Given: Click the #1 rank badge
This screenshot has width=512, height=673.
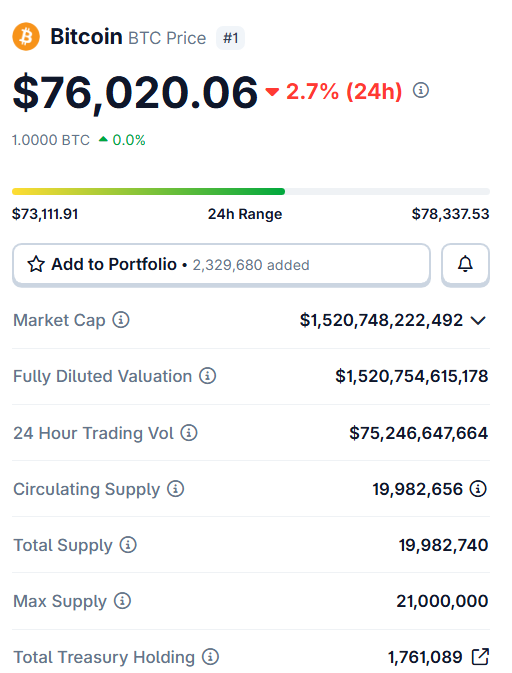Looking at the screenshot, I should tap(230, 38).
